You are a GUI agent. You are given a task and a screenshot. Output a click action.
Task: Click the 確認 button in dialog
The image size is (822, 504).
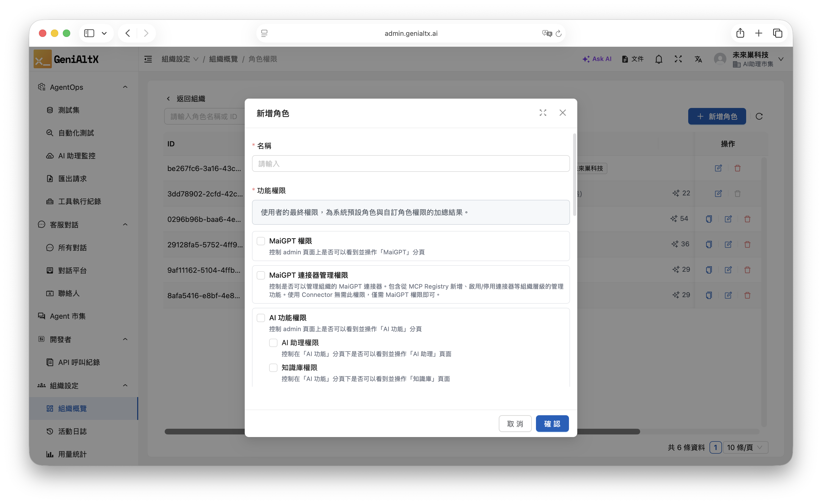[552, 424]
